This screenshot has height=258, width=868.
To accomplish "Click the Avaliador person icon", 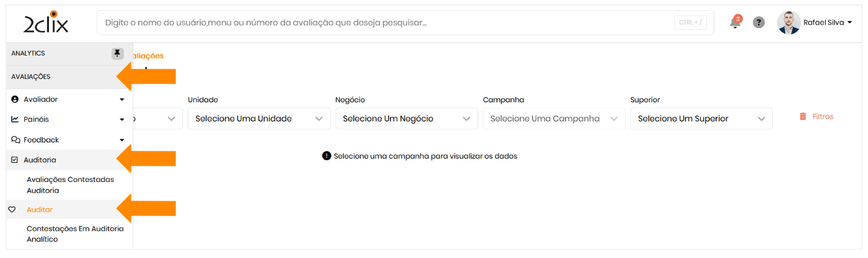I will point(15,99).
